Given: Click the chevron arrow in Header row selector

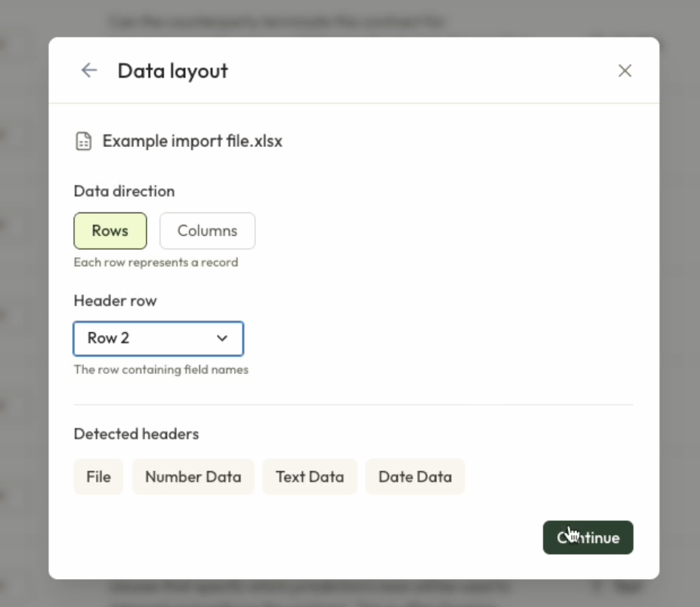Looking at the screenshot, I should (x=222, y=338).
